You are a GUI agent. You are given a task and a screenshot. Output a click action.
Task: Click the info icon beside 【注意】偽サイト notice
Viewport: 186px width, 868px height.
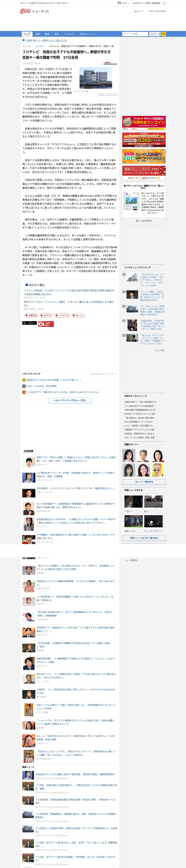coord(24,40)
